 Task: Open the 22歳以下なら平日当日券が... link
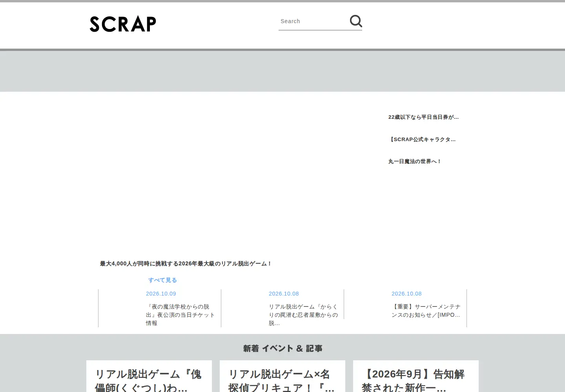pyautogui.click(x=423, y=117)
